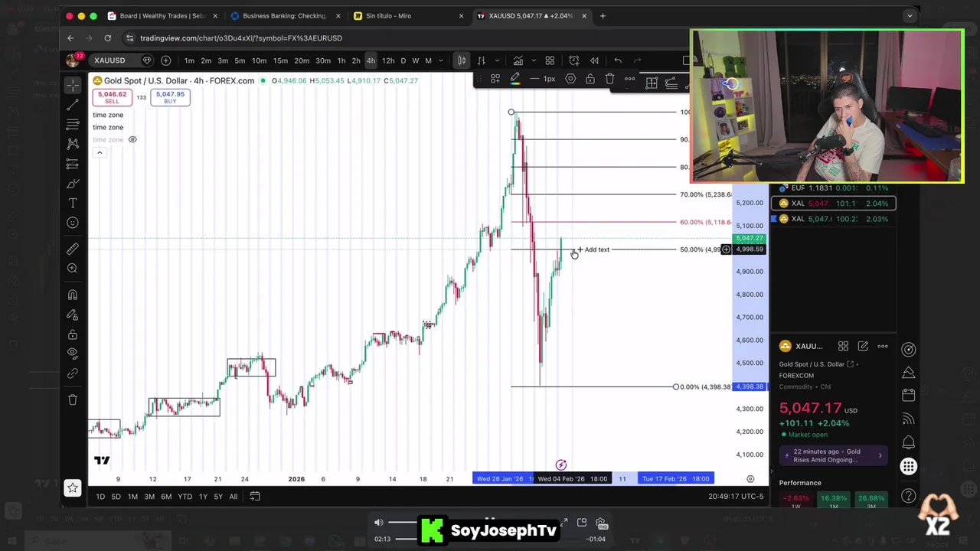Open the Fibonacci tools in left toolbar
980x551 pixels.
click(73, 124)
